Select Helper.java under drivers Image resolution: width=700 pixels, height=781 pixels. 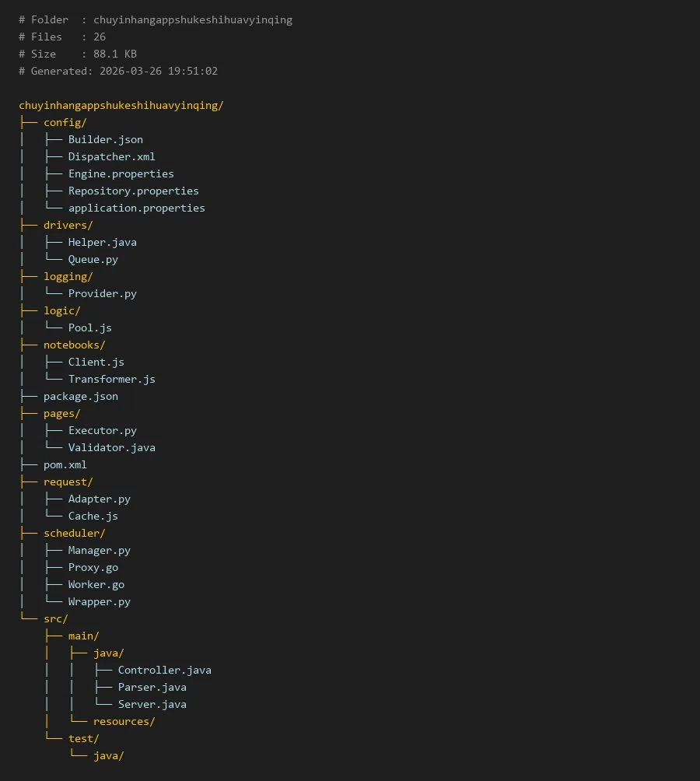tap(102, 242)
